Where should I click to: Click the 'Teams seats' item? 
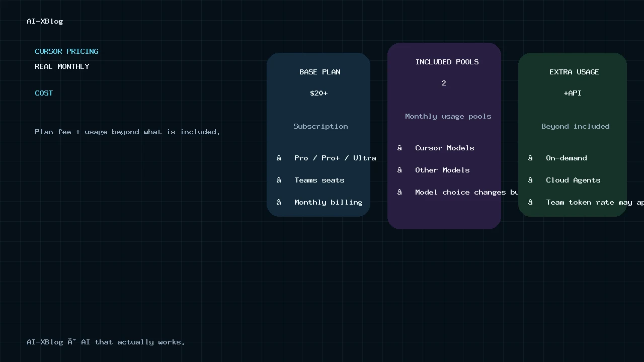319,180
